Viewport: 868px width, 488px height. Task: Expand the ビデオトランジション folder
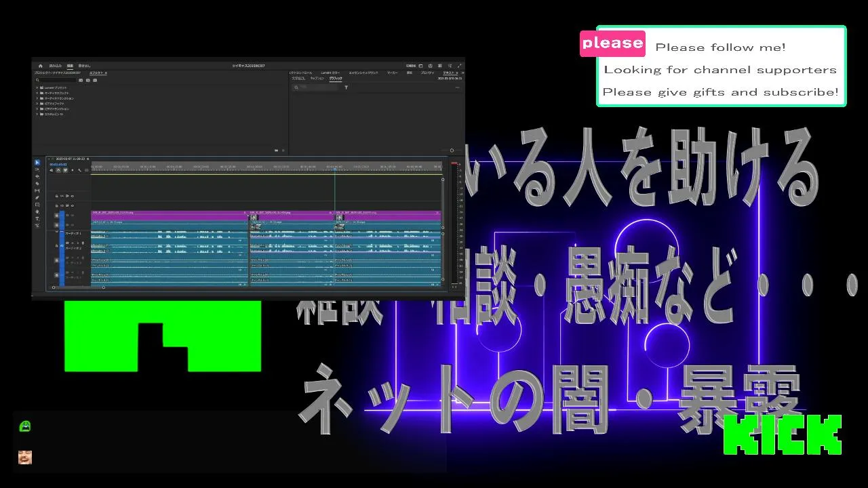(x=37, y=109)
